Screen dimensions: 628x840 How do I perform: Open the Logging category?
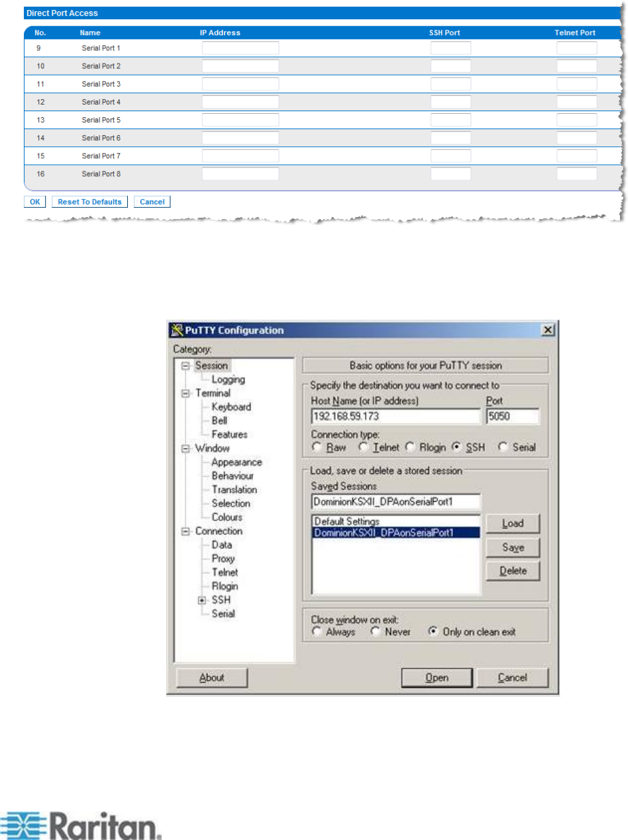click(x=228, y=379)
